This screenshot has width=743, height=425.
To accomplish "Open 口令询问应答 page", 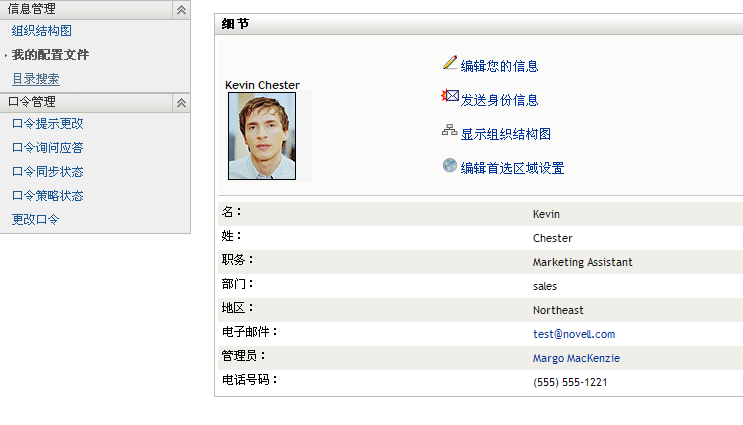I will [x=48, y=148].
